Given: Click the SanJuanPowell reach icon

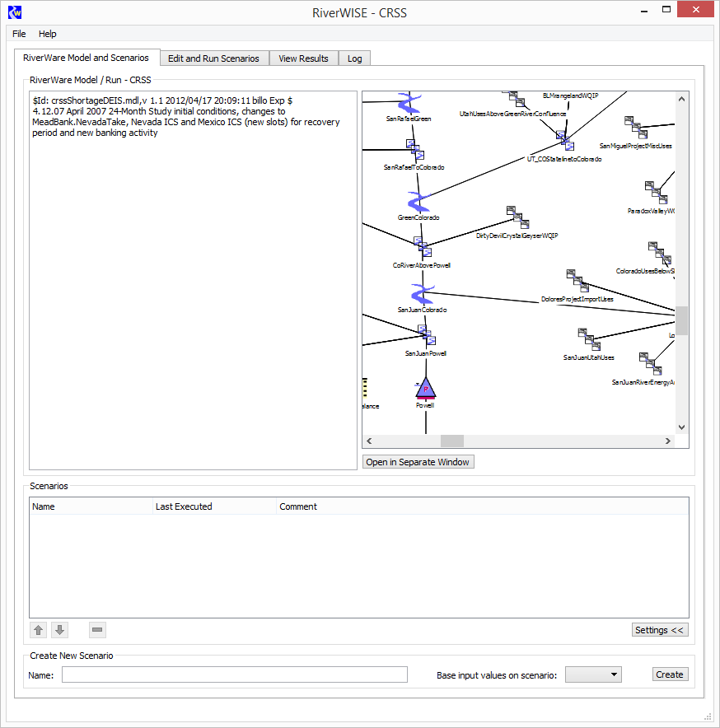Looking at the screenshot, I should [427, 334].
